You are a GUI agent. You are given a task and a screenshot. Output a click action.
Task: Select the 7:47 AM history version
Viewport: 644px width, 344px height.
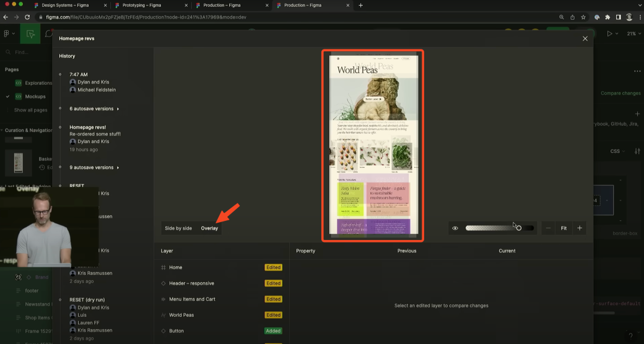click(x=79, y=75)
